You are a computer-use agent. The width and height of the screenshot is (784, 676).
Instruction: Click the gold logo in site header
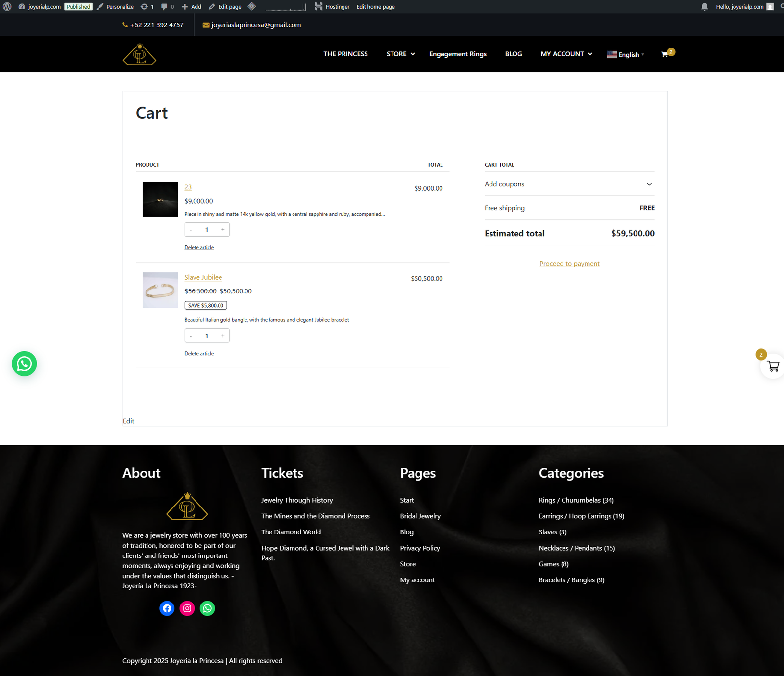point(140,54)
